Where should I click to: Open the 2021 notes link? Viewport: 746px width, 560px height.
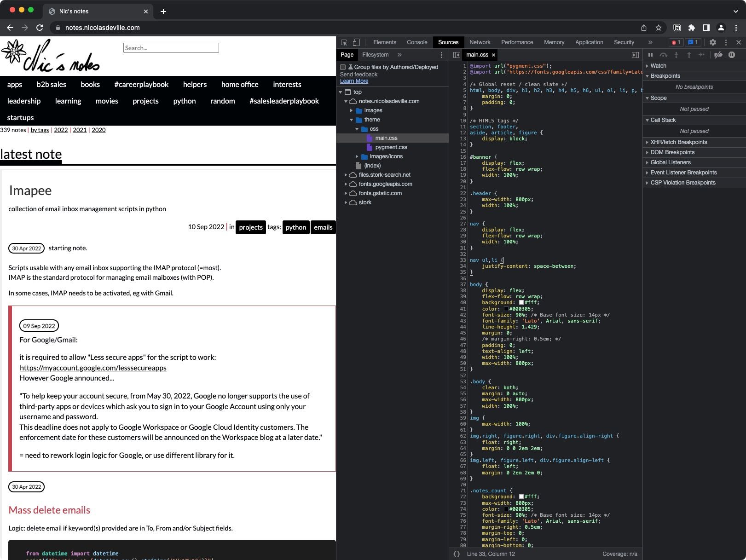tap(80, 130)
